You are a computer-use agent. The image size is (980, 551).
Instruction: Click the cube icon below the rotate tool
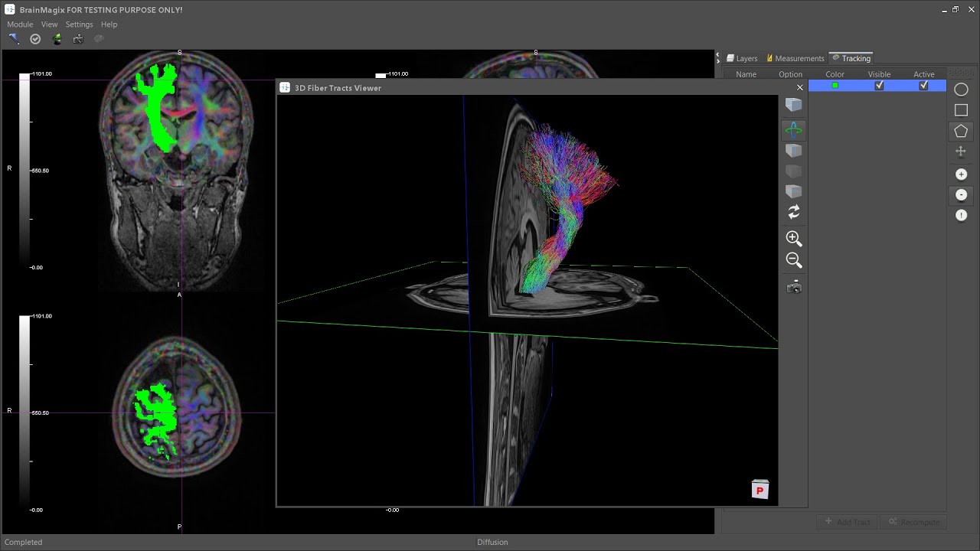click(x=794, y=151)
